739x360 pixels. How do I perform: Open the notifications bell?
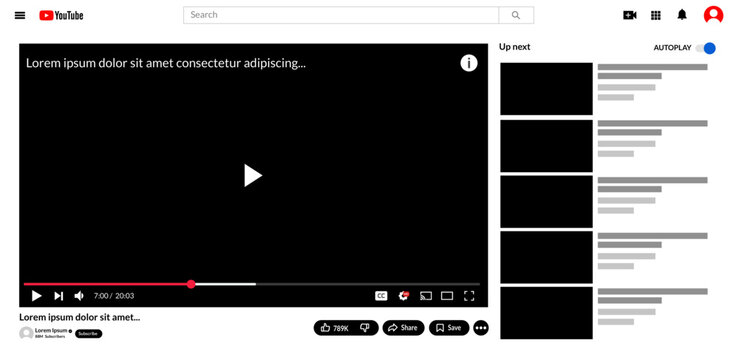(682, 15)
